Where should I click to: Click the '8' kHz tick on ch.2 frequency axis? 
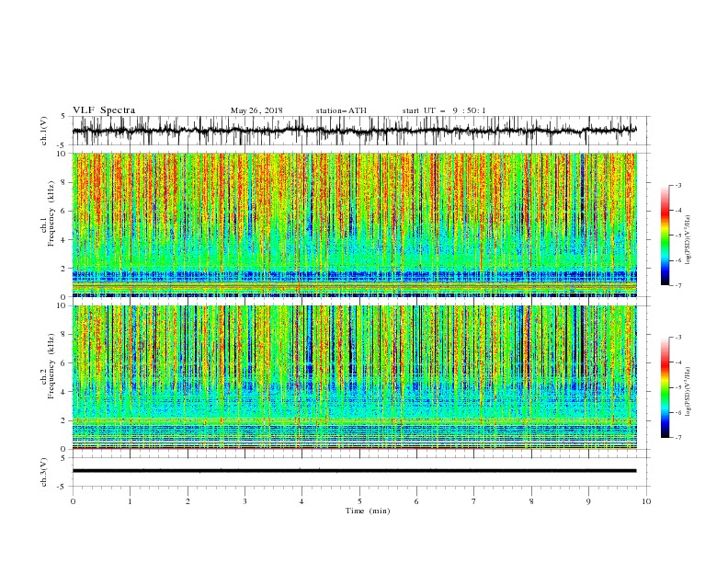point(65,334)
